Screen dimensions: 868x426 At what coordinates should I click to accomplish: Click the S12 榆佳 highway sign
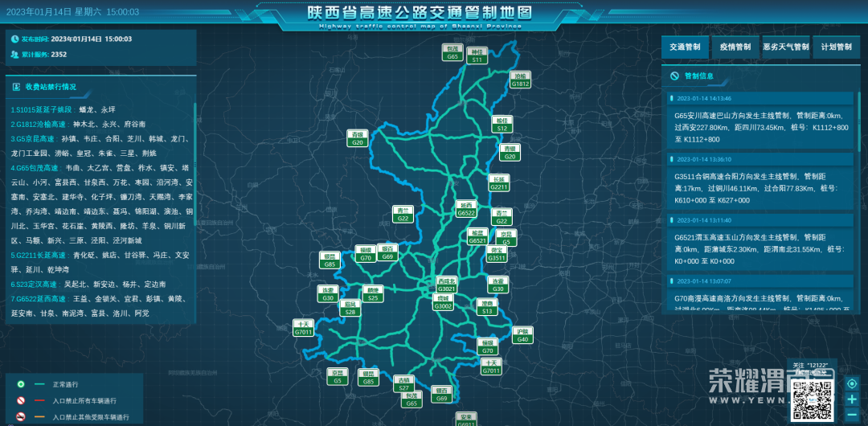pos(502,124)
